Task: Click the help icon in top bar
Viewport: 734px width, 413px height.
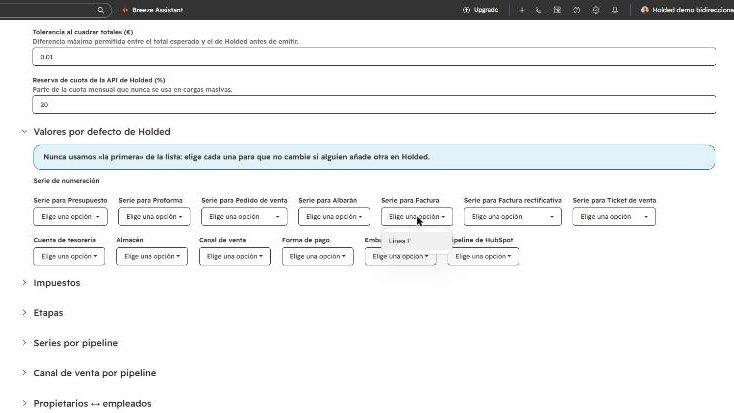Action: [x=576, y=10]
